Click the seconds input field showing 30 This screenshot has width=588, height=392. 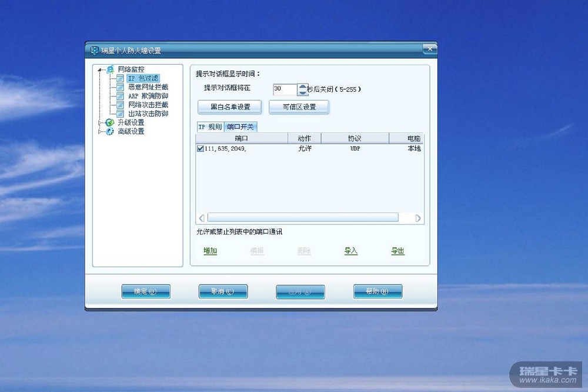pyautogui.click(x=285, y=89)
